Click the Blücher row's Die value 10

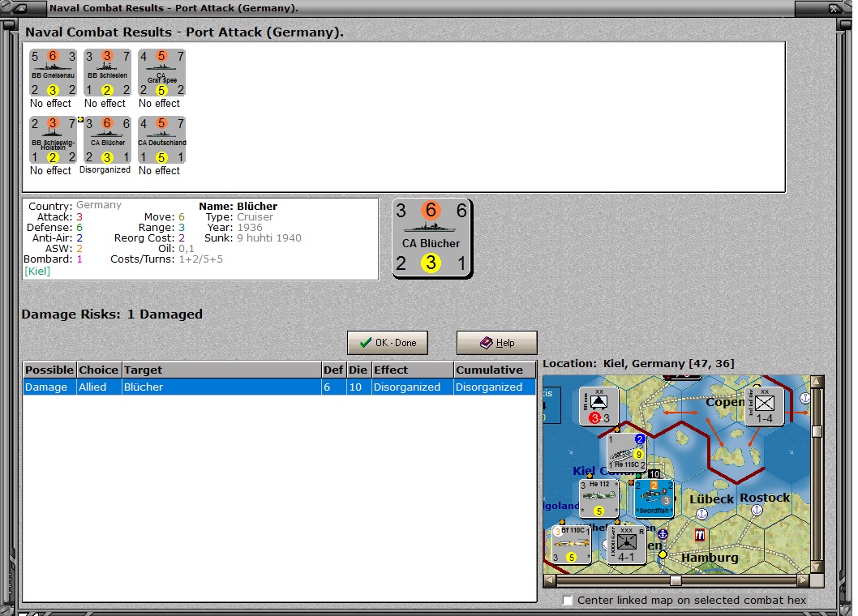click(x=358, y=387)
